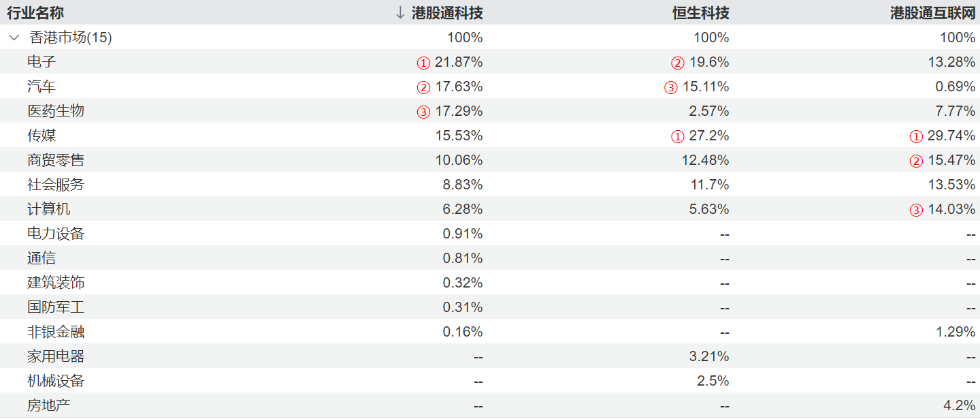The image size is (980, 419).
Task: Click the rank ① badge next to 21.87%
Action: coord(423,63)
